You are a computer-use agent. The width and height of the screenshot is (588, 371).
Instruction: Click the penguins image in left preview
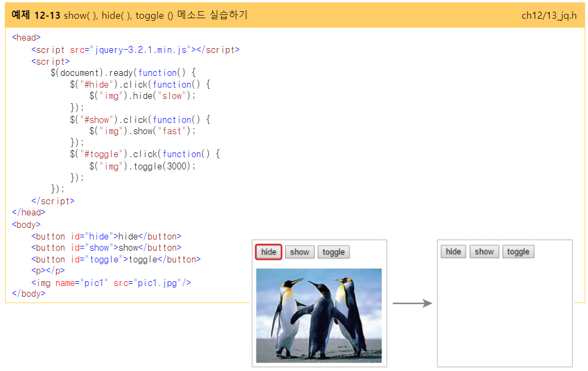click(319, 315)
